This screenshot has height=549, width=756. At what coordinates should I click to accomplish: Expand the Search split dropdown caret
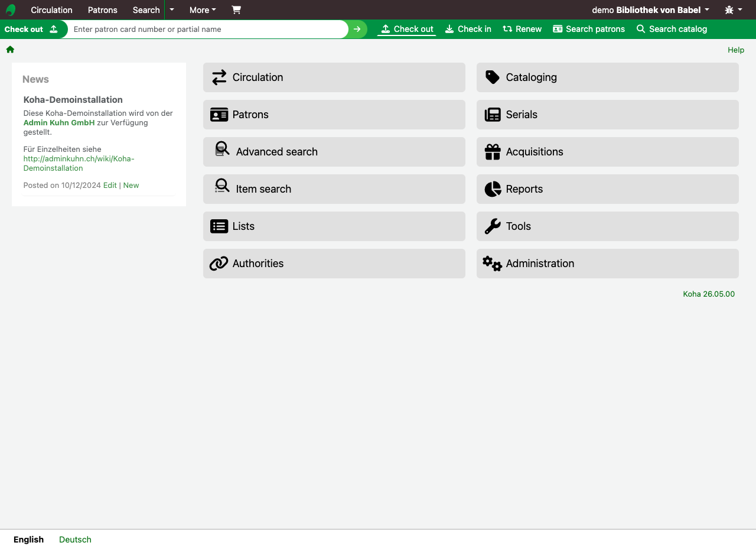click(x=172, y=10)
